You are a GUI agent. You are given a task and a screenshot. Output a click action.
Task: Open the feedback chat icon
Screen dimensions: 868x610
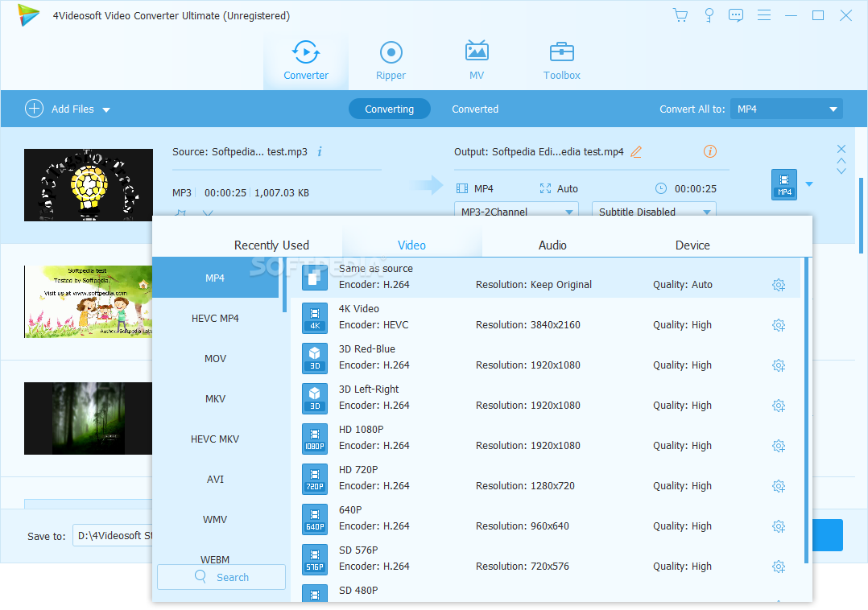coord(736,15)
